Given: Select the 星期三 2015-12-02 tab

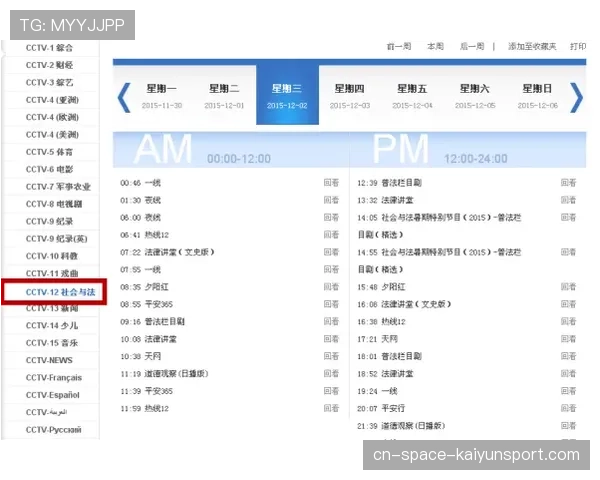Looking at the screenshot, I should point(287,95).
